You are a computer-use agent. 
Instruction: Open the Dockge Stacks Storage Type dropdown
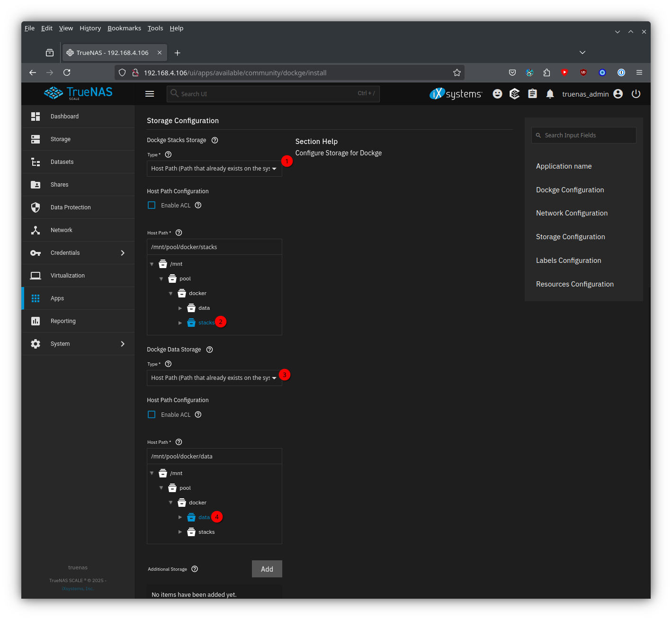[x=214, y=169]
